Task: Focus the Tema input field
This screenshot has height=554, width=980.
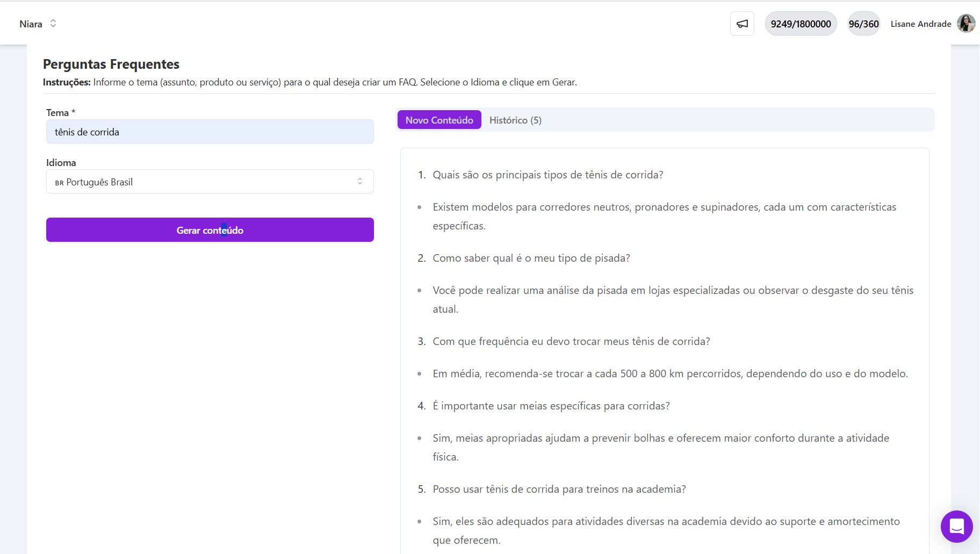Action: [x=210, y=132]
